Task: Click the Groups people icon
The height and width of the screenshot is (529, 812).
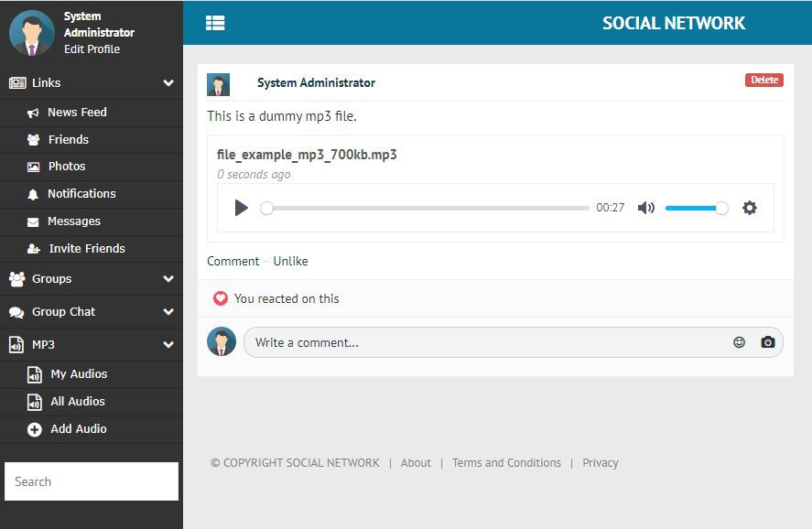Action: click(x=17, y=278)
